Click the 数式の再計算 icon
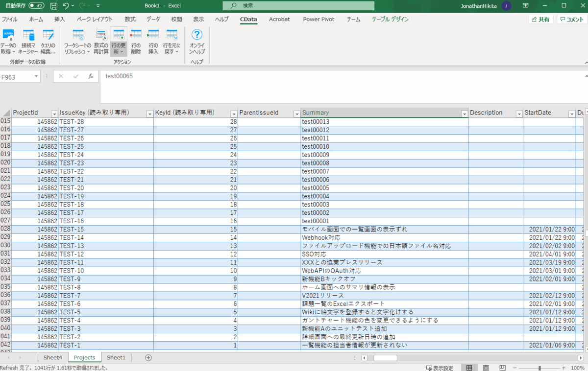The image size is (588, 371). (101, 35)
